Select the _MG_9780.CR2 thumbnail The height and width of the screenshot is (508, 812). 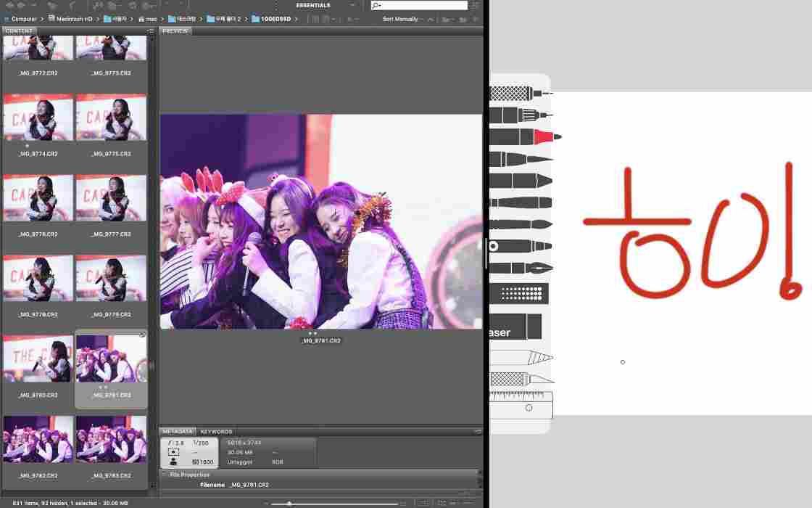(x=38, y=357)
